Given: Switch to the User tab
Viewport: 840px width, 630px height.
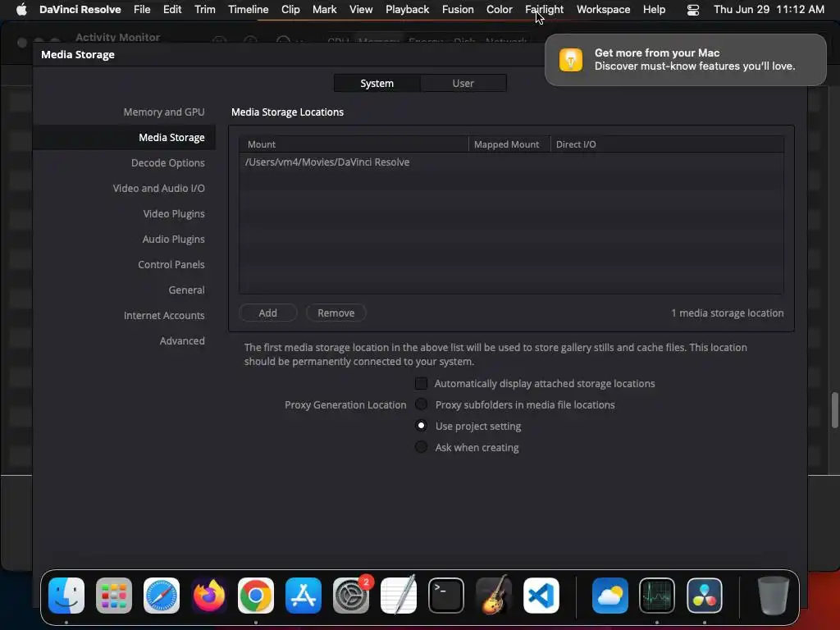Looking at the screenshot, I should click(463, 83).
